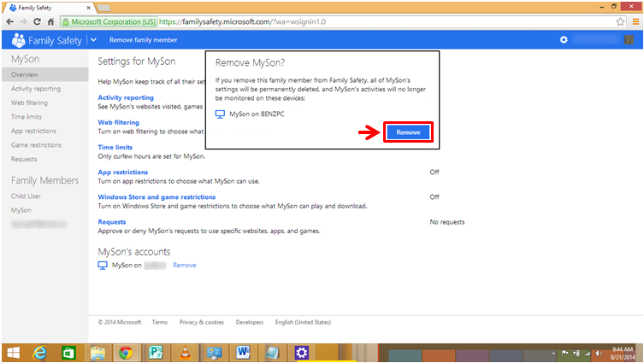Open Requests in the sidebar

click(24, 159)
